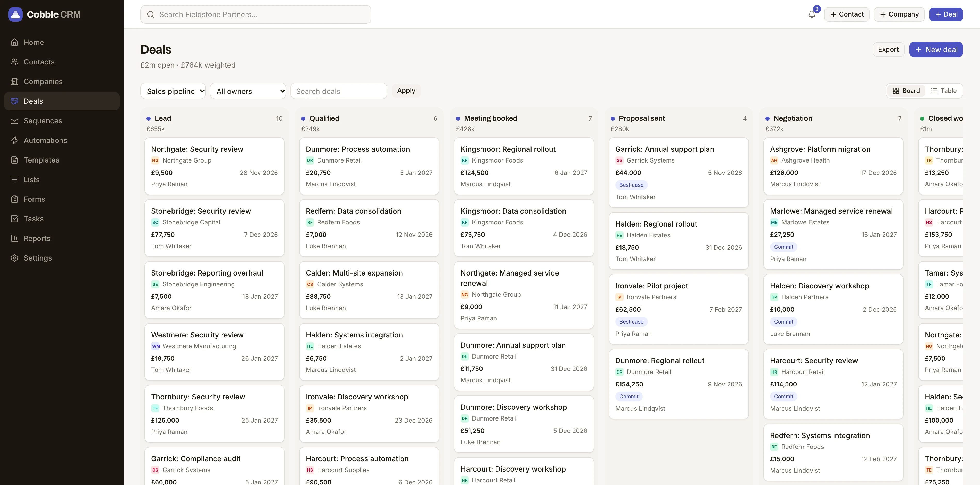The image size is (980, 485).
Task: Click the New deal button
Action: [x=936, y=50]
